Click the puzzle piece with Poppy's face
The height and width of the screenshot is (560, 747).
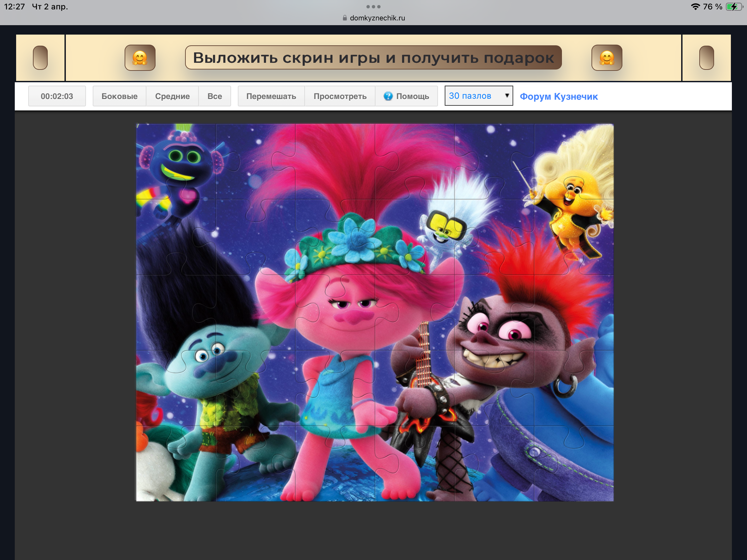(351, 312)
